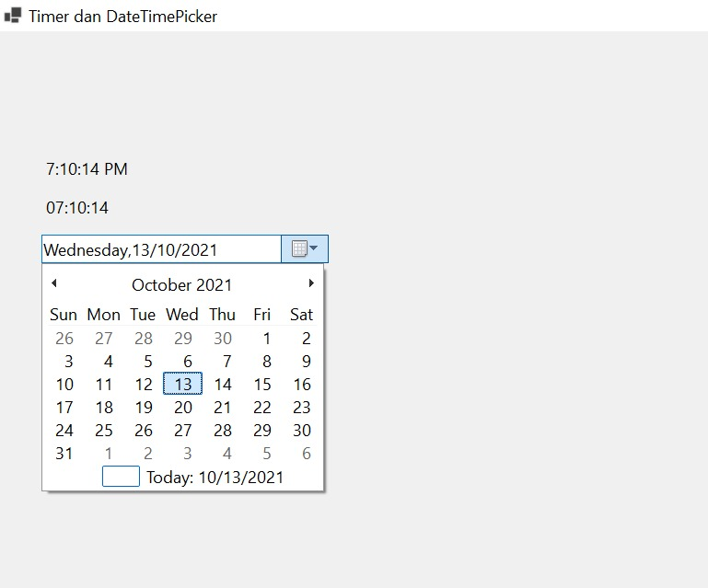Screen dimensions: 708x588
Task: Click the Sun weekday column header
Action: [x=64, y=314]
